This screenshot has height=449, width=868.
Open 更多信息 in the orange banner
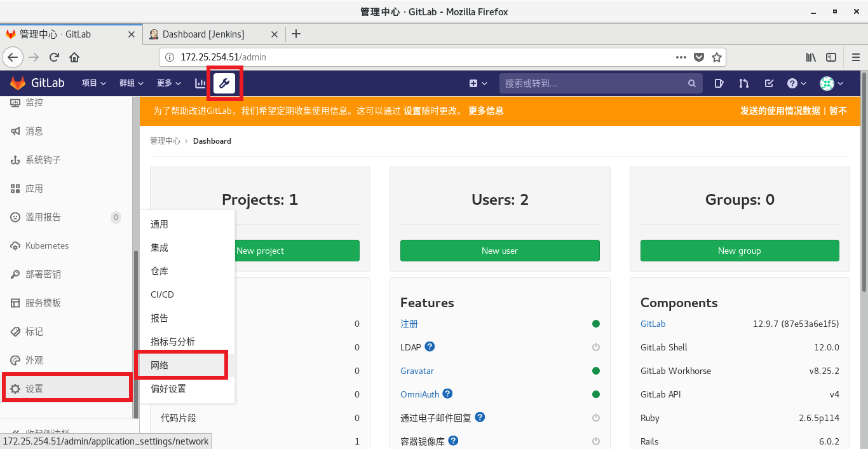pos(486,111)
